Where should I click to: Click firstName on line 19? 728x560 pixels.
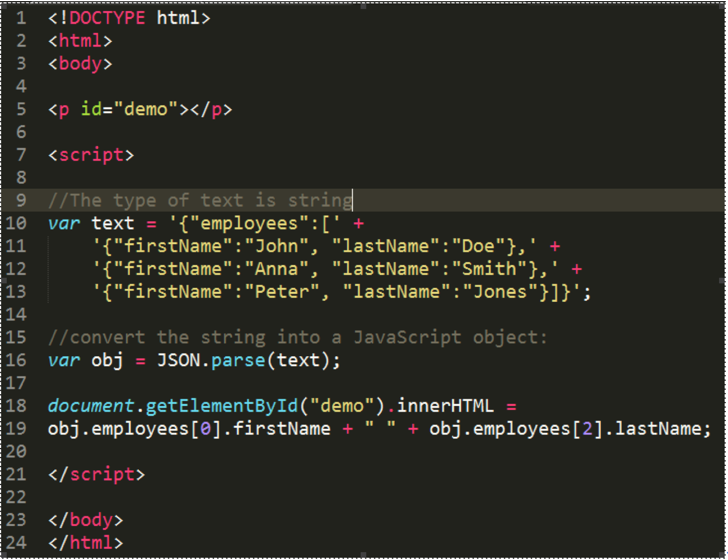pos(282,429)
